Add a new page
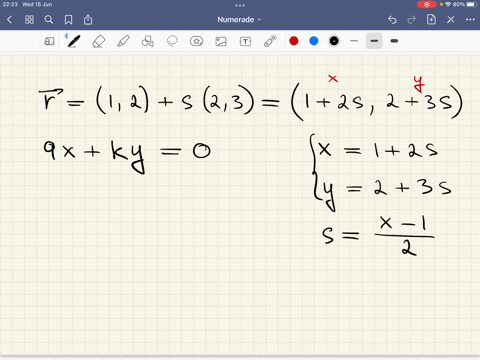Screen dimensions: 480x360 (431, 19)
